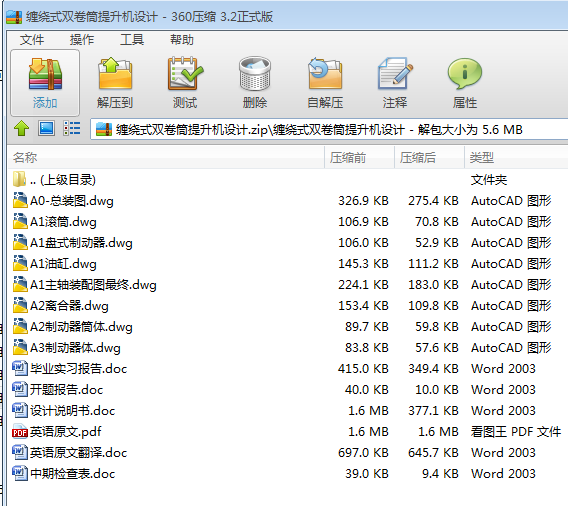
Task: Sort by 名称 column header
Action: point(166,158)
